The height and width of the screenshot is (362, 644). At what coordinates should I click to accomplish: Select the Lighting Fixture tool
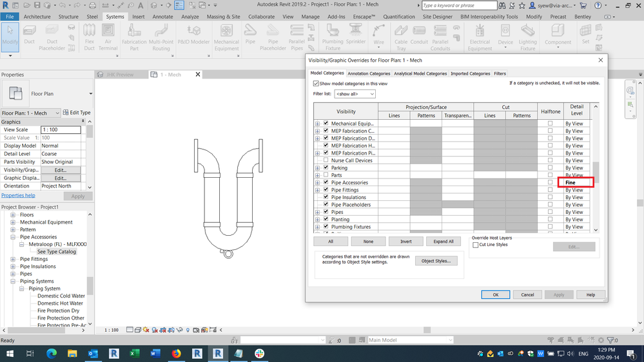click(x=528, y=37)
